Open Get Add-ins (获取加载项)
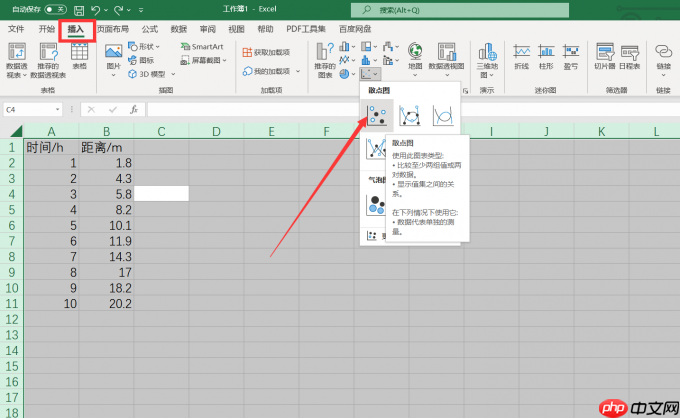The image size is (680, 418). (x=266, y=52)
